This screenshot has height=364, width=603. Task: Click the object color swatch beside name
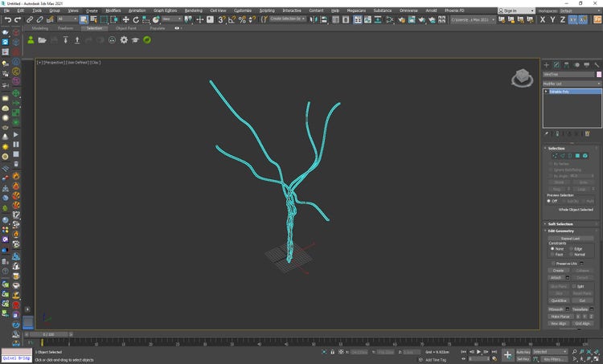pos(598,74)
